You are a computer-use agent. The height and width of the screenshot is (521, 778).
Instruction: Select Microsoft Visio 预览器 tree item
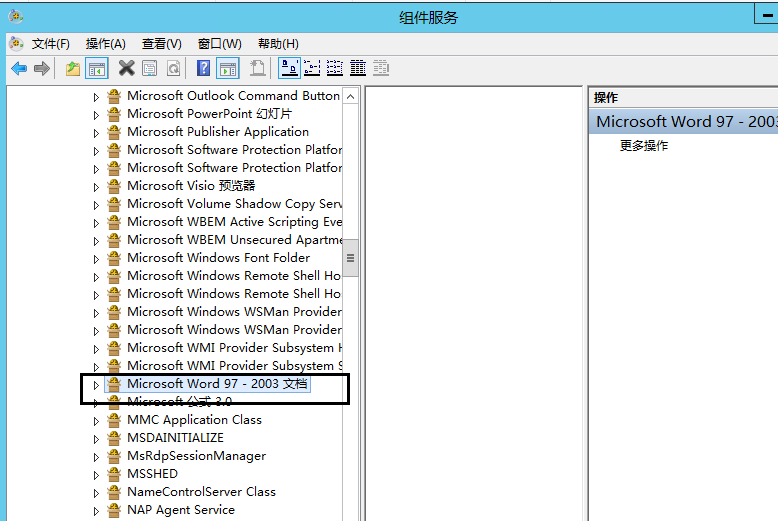pos(191,186)
